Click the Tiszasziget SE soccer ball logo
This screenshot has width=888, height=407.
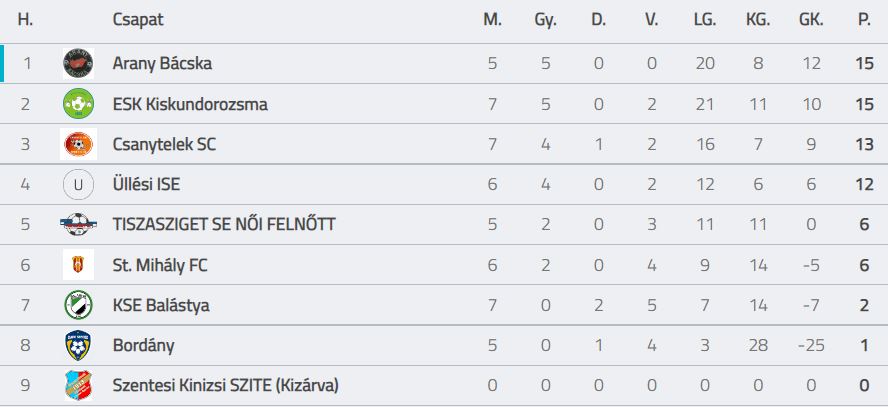click(x=78, y=225)
